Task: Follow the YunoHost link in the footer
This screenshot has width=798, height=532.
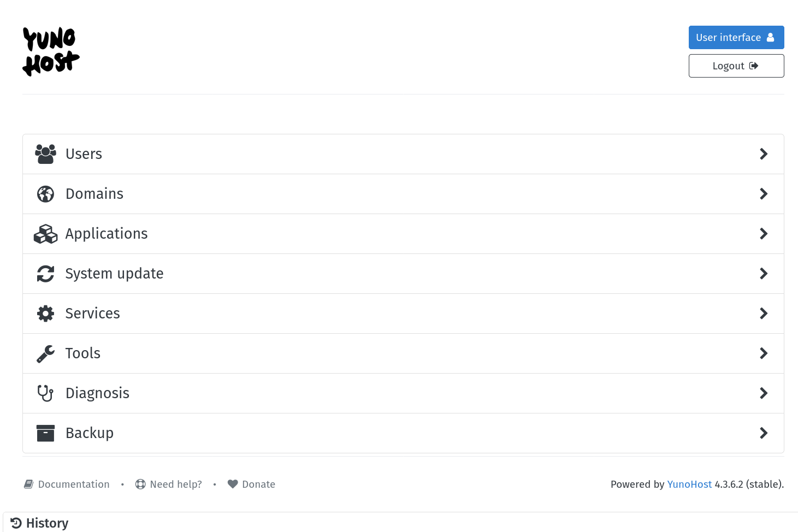Action: [x=689, y=484]
